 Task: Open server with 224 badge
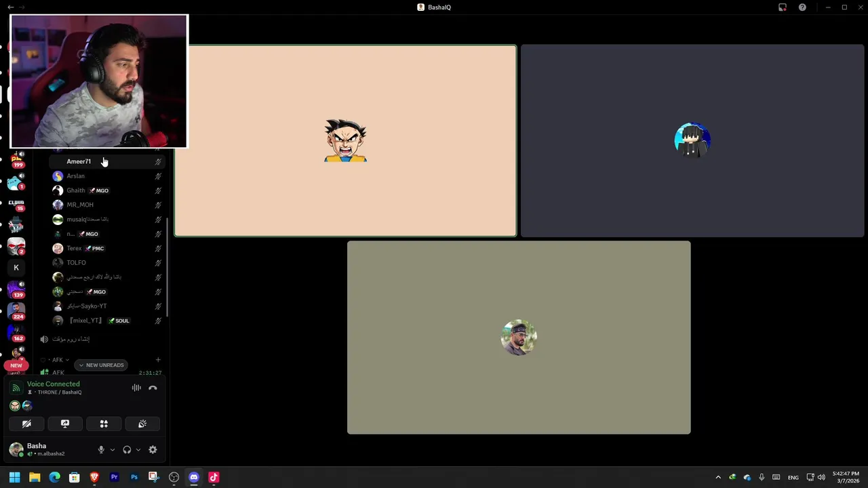click(x=16, y=311)
